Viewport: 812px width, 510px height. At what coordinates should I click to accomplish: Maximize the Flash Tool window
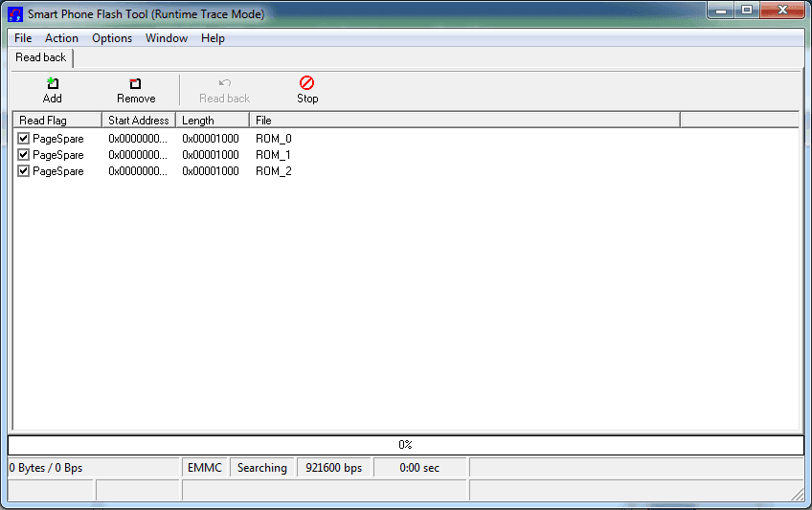(746, 11)
